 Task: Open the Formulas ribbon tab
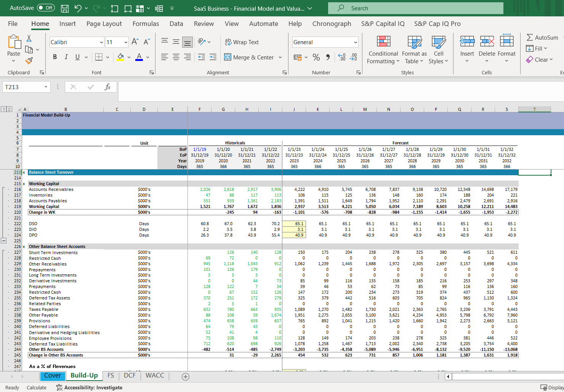[x=146, y=24]
